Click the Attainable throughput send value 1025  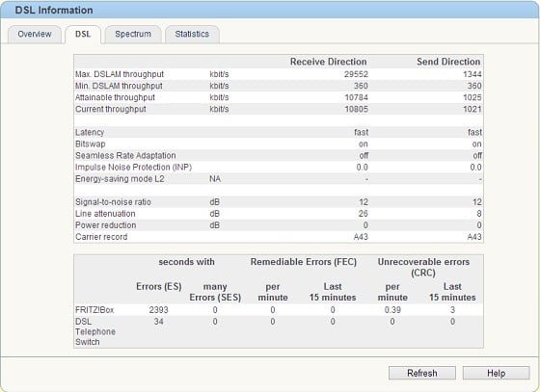[x=472, y=97]
